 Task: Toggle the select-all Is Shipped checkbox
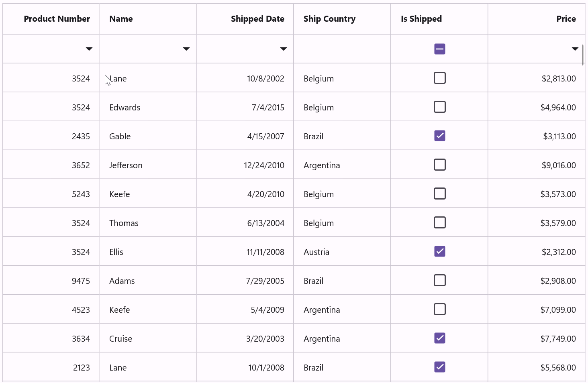(439, 49)
